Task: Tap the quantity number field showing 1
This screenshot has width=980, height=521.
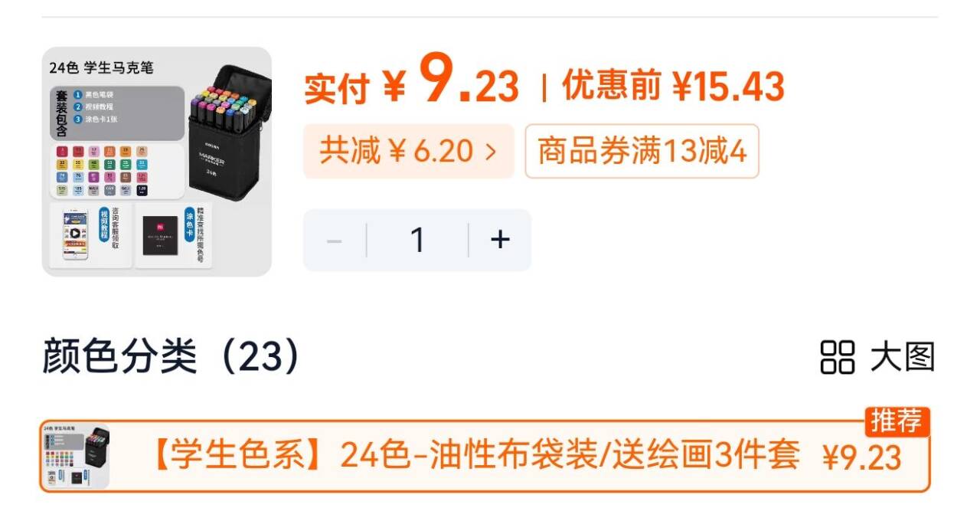Action: (x=417, y=240)
